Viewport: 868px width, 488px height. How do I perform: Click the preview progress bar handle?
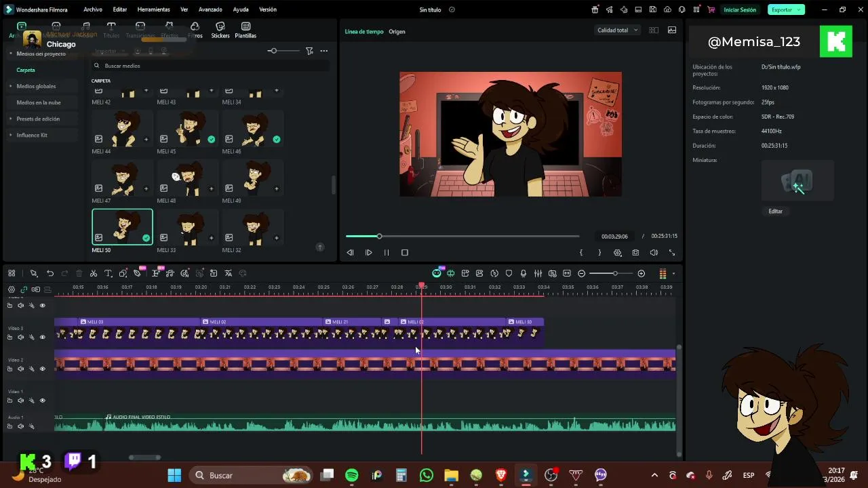[x=379, y=236]
